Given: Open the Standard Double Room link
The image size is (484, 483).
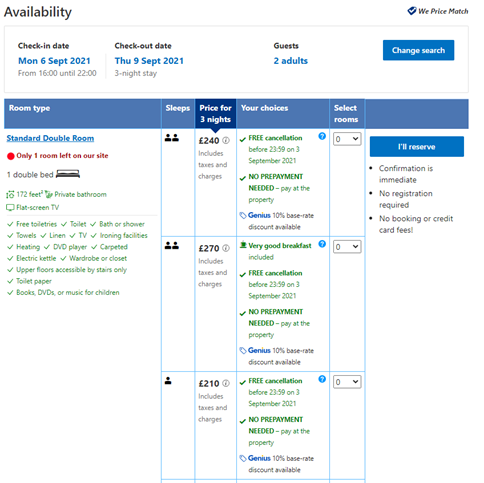Looking at the screenshot, I should [x=50, y=138].
